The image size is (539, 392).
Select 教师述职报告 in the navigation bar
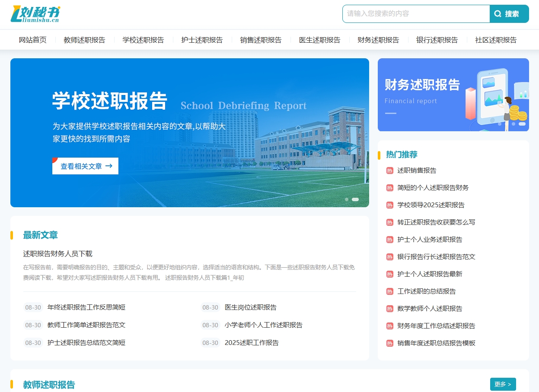84,40
